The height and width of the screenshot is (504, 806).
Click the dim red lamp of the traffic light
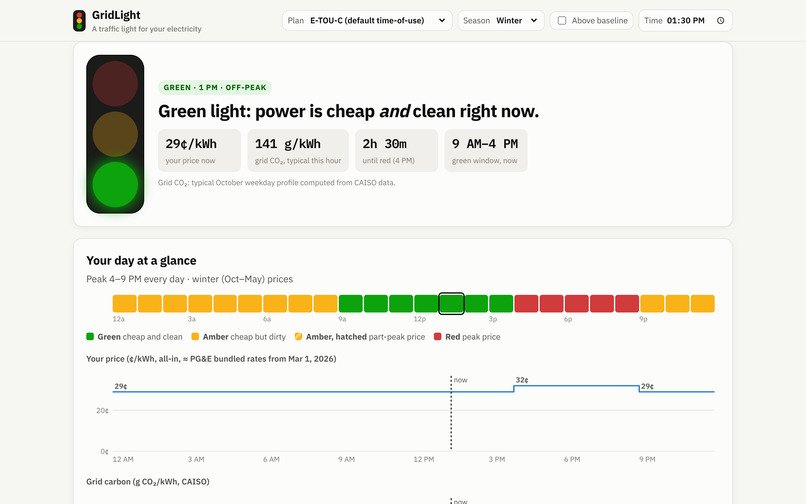pos(115,84)
